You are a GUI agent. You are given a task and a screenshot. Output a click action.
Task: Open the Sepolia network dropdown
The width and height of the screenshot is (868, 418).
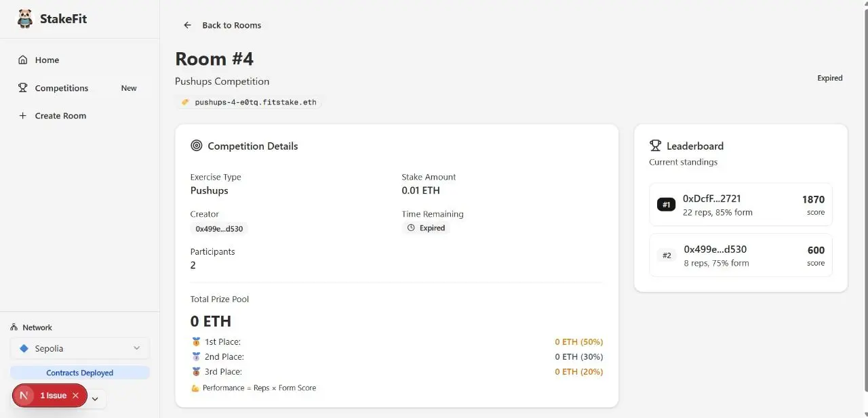click(80, 348)
